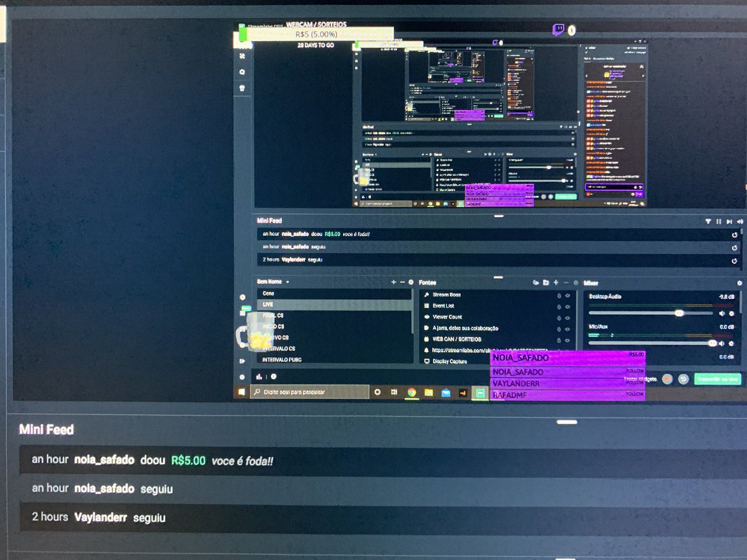
Task: Lock the Event List source
Action: [559, 306]
